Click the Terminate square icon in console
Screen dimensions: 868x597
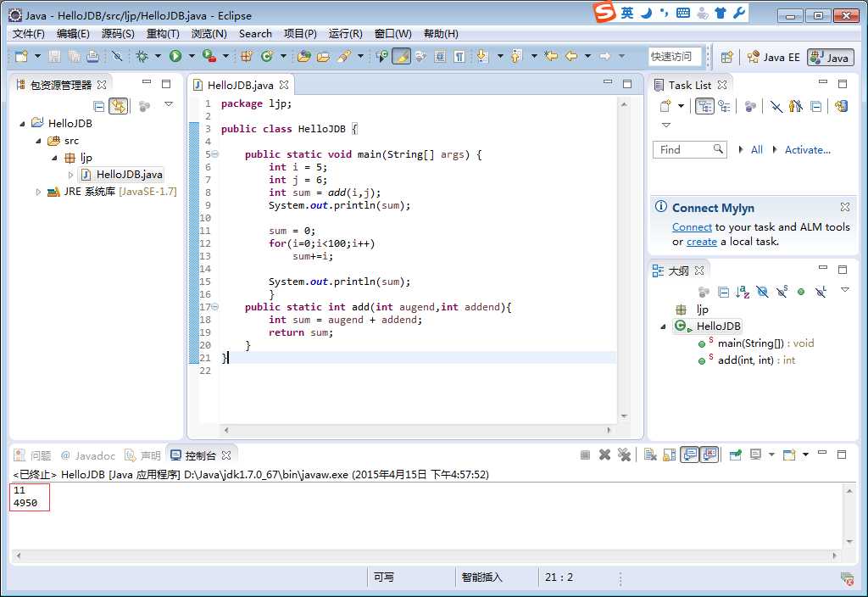tap(585, 455)
